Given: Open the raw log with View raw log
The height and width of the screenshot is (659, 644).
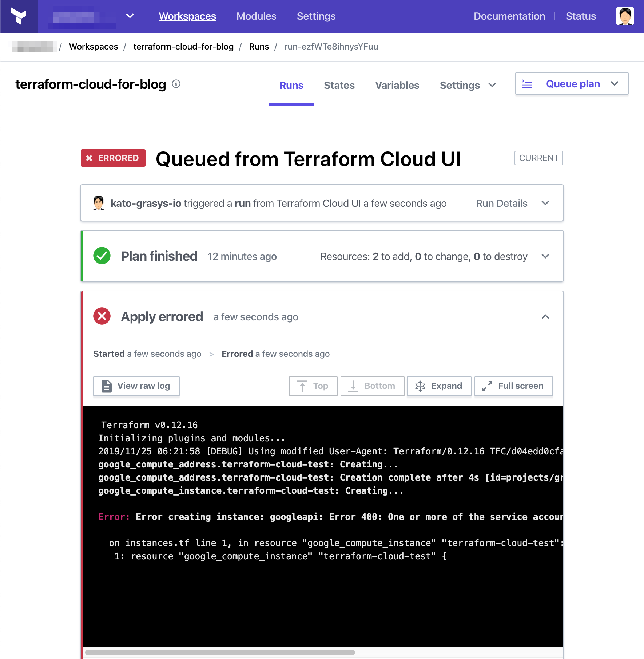Looking at the screenshot, I should point(136,386).
